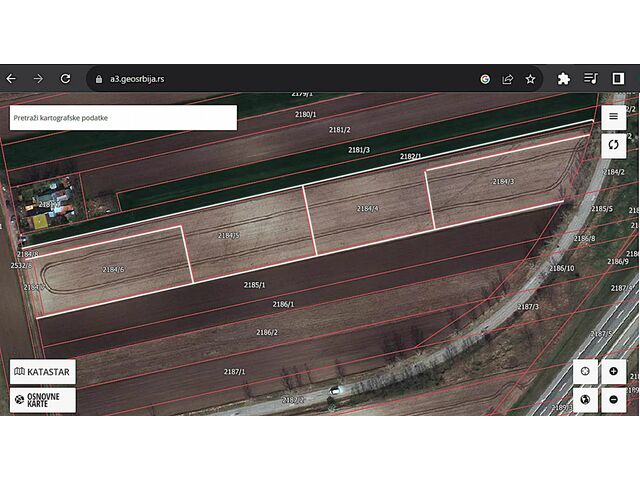Click the map refresh arrows icon
The height and width of the screenshot is (480, 640).
[613, 146]
